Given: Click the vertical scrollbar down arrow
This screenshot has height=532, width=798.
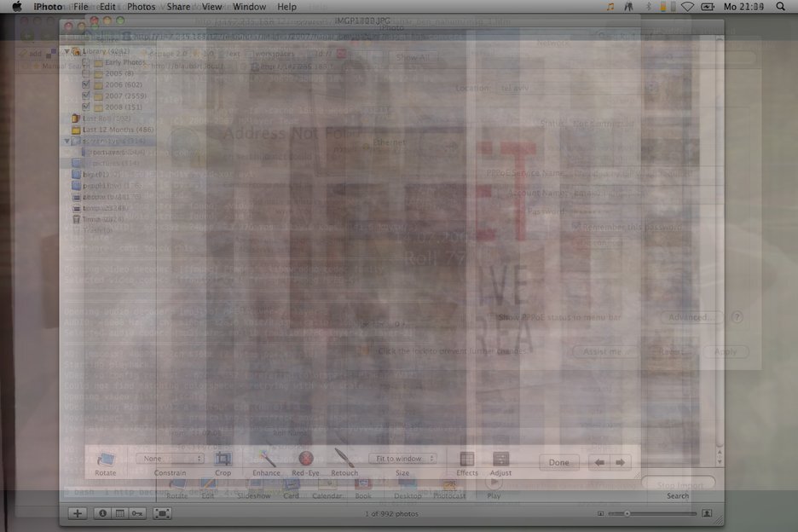Looking at the screenshot, I should tap(719, 461).
